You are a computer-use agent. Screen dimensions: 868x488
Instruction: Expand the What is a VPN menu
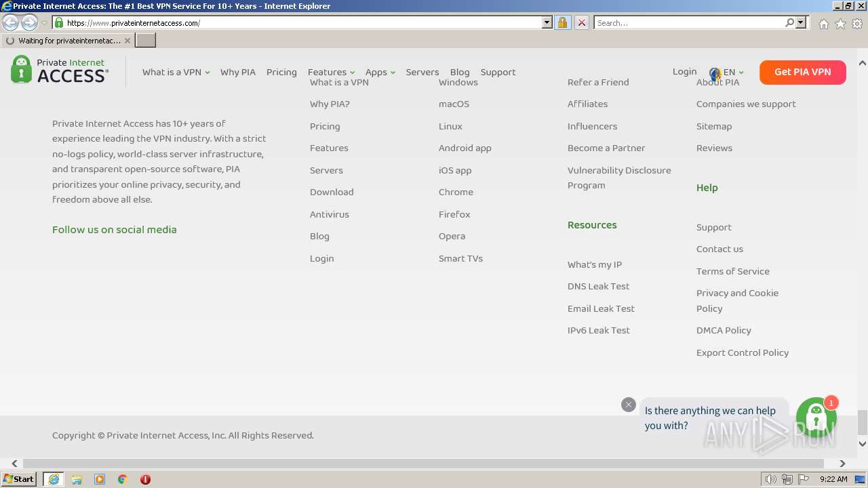pos(176,72)
